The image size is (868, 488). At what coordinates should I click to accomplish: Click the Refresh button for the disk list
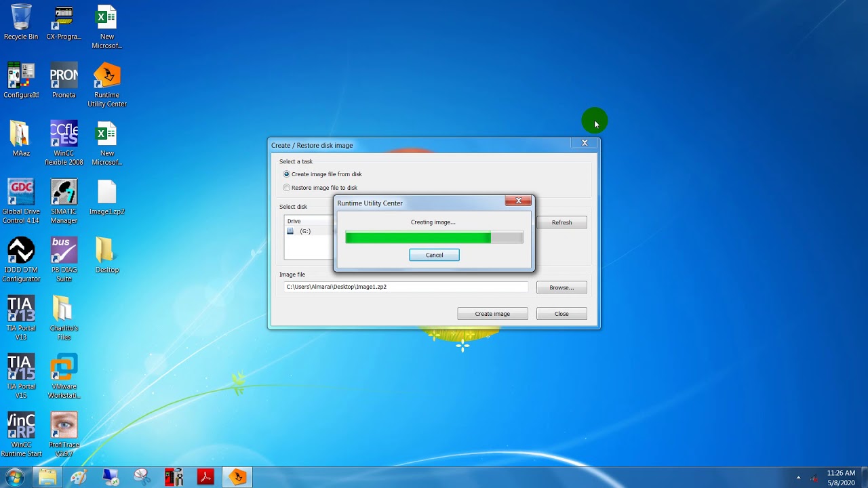561,222
